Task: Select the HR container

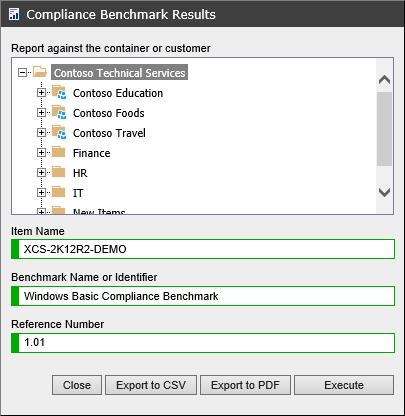Action: [80, 173]
